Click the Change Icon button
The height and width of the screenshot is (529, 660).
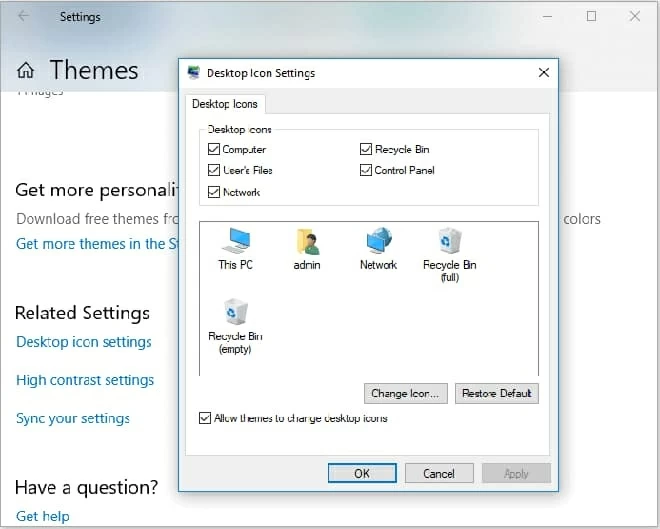(x=405, y=393)
